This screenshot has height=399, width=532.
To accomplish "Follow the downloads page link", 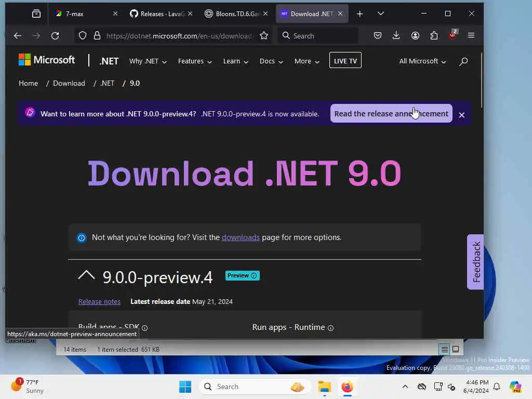I will tap(241, 237).
